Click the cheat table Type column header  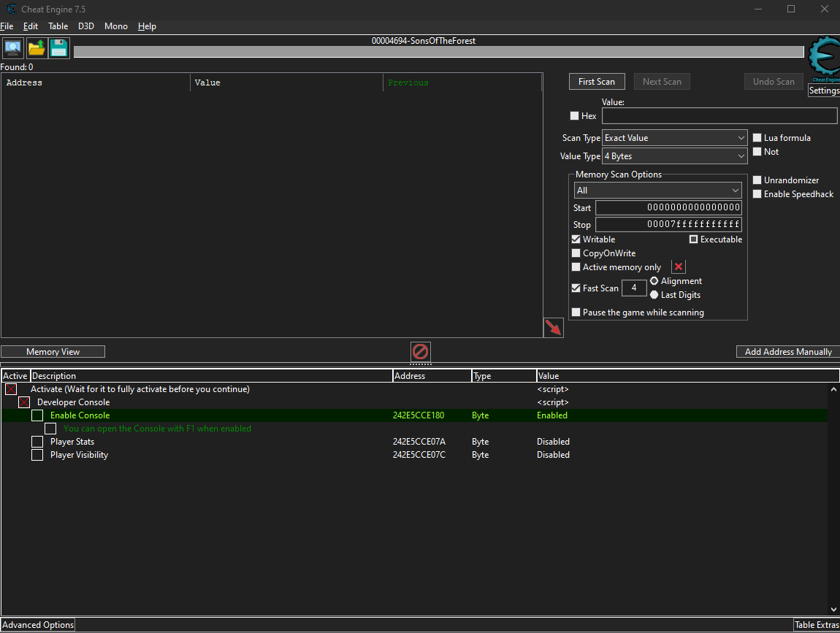[503, 376]
